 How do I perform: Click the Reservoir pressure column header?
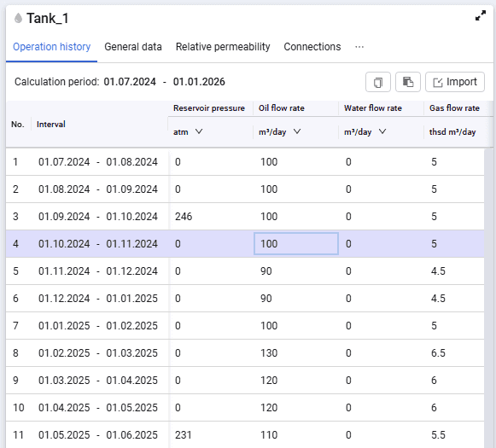coord(209,108)
